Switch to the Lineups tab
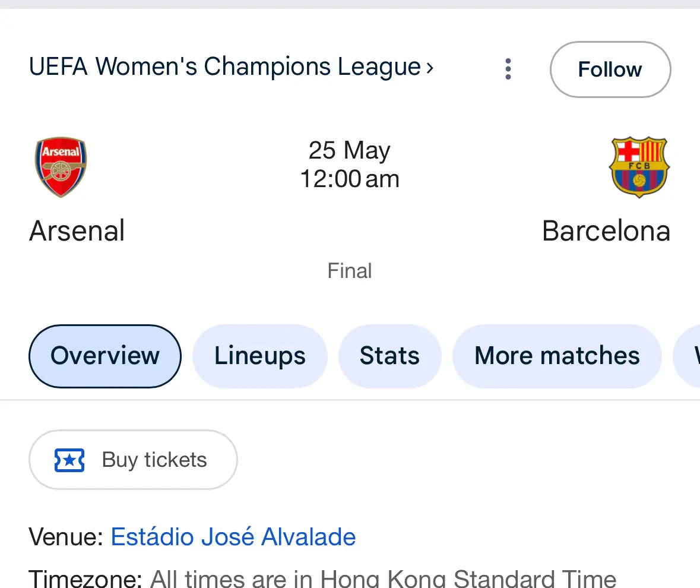 pyautogui.click(x=260, y=356)
